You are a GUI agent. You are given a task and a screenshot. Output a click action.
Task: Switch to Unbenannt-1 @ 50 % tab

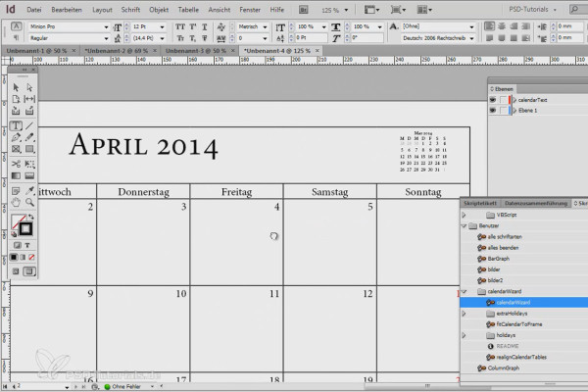(36, 51)
